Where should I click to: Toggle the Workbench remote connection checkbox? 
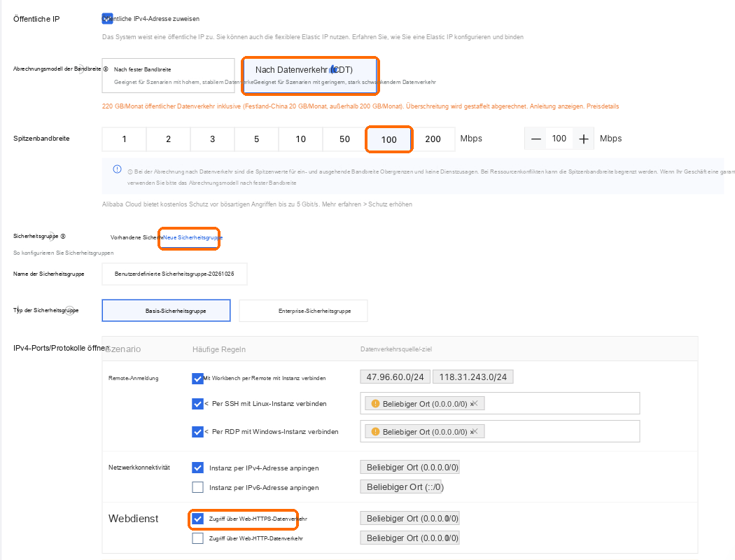click(x=198, y=378)
